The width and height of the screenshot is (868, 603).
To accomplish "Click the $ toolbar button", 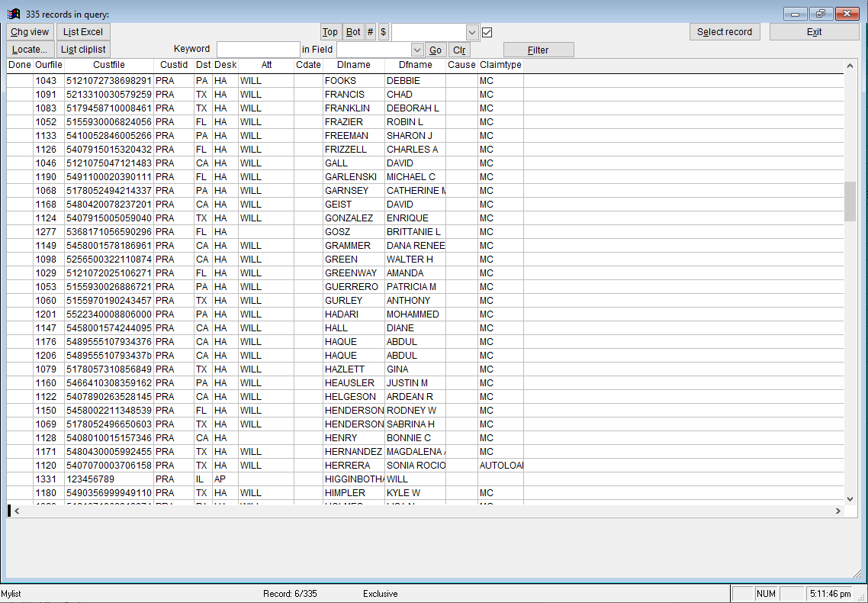I will (384, 32).
